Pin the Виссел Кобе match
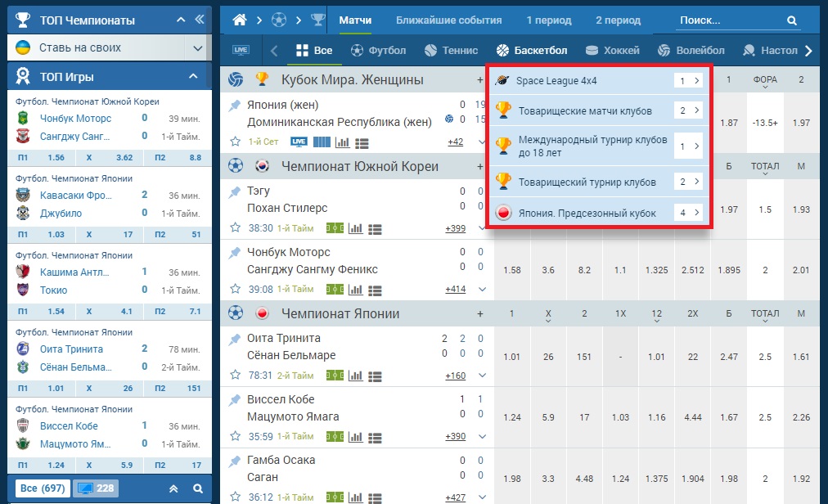 point(235,400)
